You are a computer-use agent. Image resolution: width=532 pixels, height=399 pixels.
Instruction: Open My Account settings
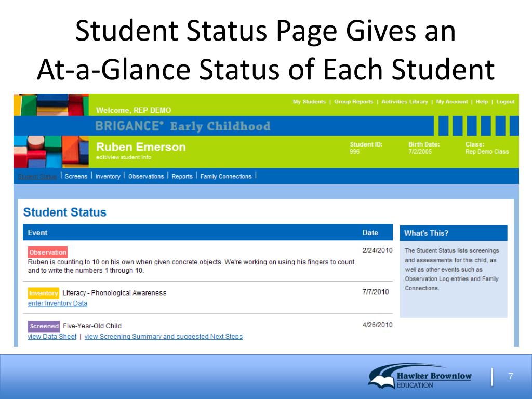coord(452,101)
